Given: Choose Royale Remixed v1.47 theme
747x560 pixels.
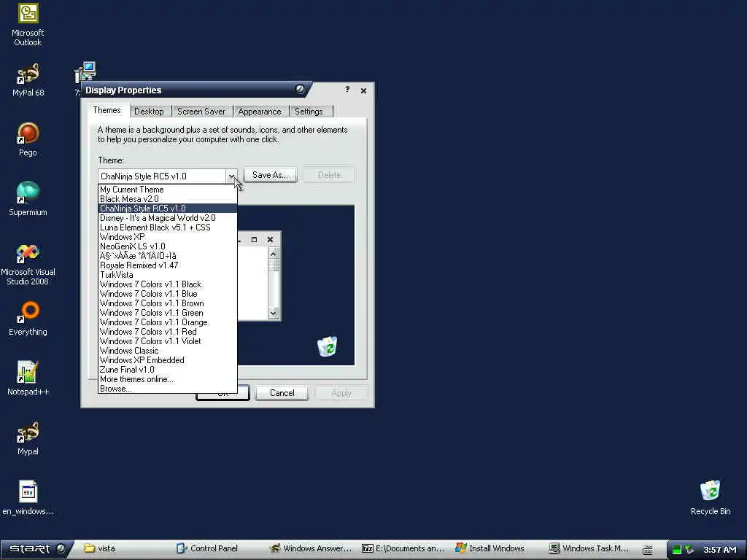Looking at the screenshot, I should (x=168, y=265).
